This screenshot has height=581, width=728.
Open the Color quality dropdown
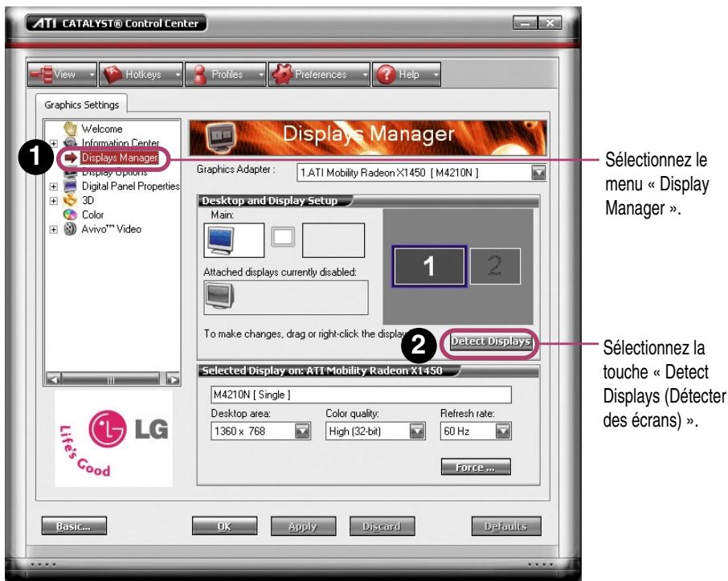(x=417, y=431)
